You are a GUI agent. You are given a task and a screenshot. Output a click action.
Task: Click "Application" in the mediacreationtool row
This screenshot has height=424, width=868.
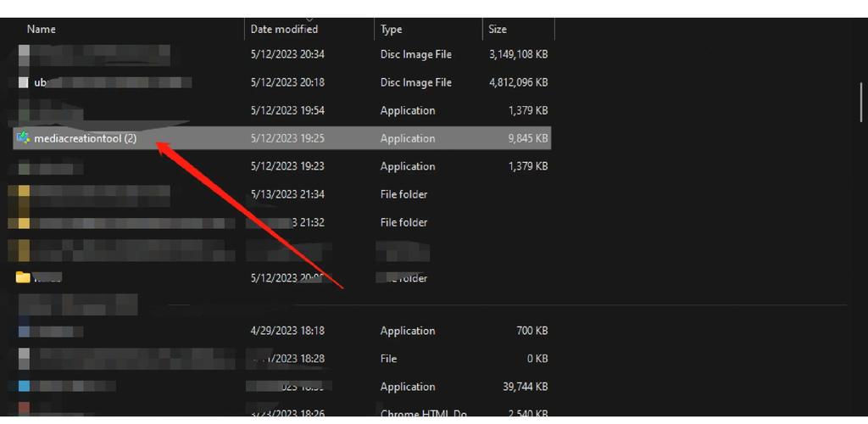tap(408, 138)
